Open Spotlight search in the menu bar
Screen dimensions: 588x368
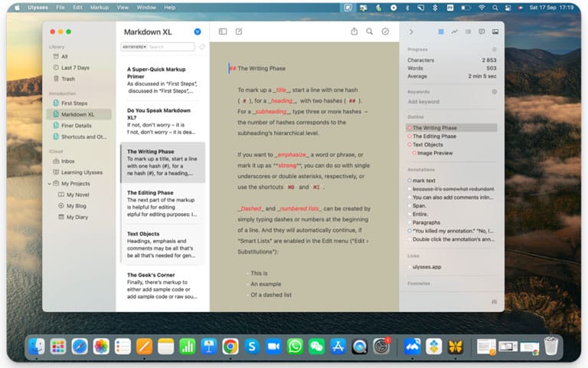pyautogui.click(x=495, y=8)
